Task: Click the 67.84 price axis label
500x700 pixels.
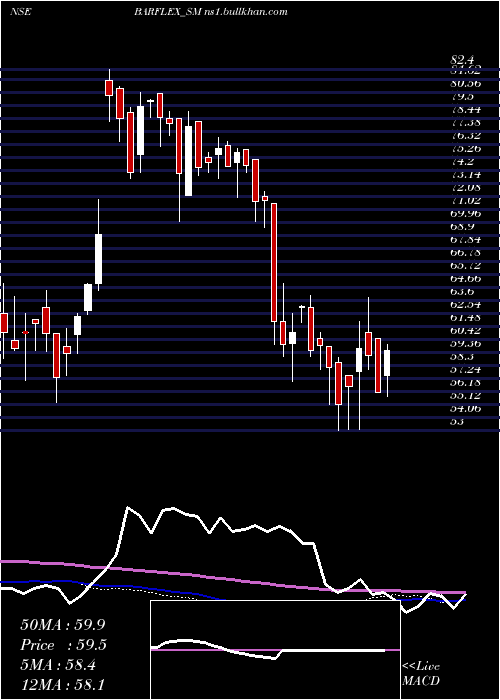Action: click(x=466, y=239)
